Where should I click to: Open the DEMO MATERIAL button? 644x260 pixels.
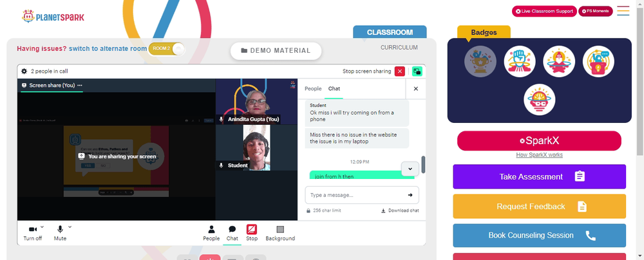pyautogui.click(x=276, y=51)
